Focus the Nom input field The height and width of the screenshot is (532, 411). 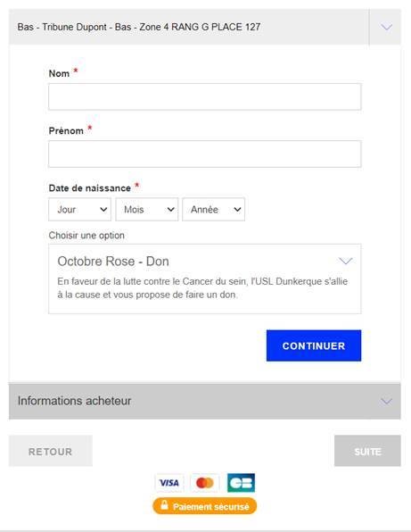pyautogui.click(x=205, y=96)
